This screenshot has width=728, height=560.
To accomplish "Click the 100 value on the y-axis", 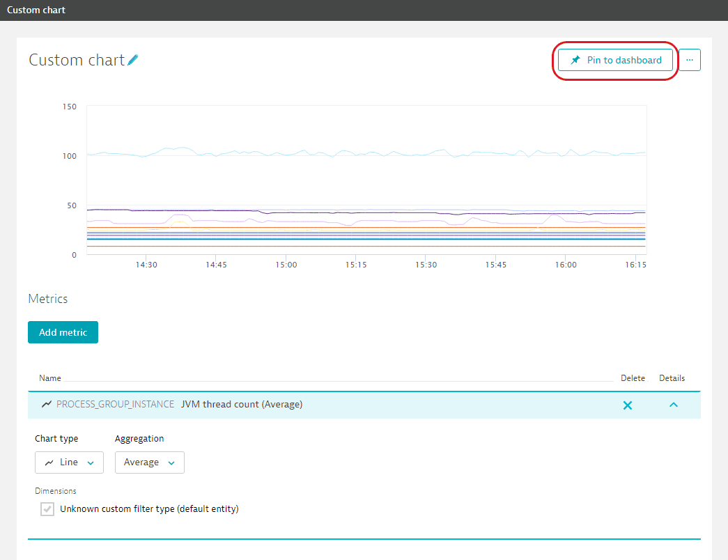I will click(x=70, y=156).
